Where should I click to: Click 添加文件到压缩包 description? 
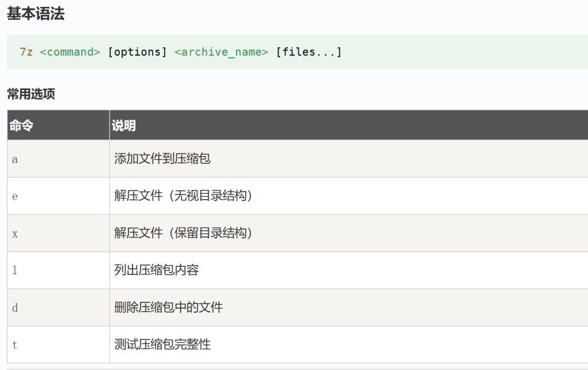click(x=163, y=158)
